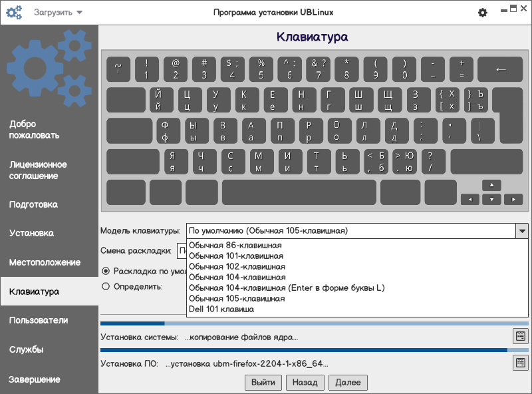Viewport: 532px width, 394px height.
Task: Click the @ 2 key on keyboard preview
Action: pyautogui.click(x=176, y=69)
